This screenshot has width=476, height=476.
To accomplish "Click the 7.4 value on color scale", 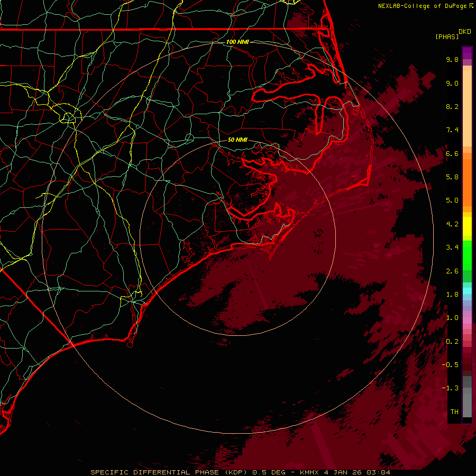I will 452,130.
